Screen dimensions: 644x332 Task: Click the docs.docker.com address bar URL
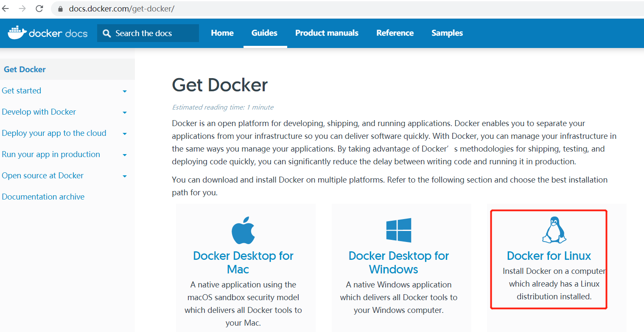coord(121,9)
